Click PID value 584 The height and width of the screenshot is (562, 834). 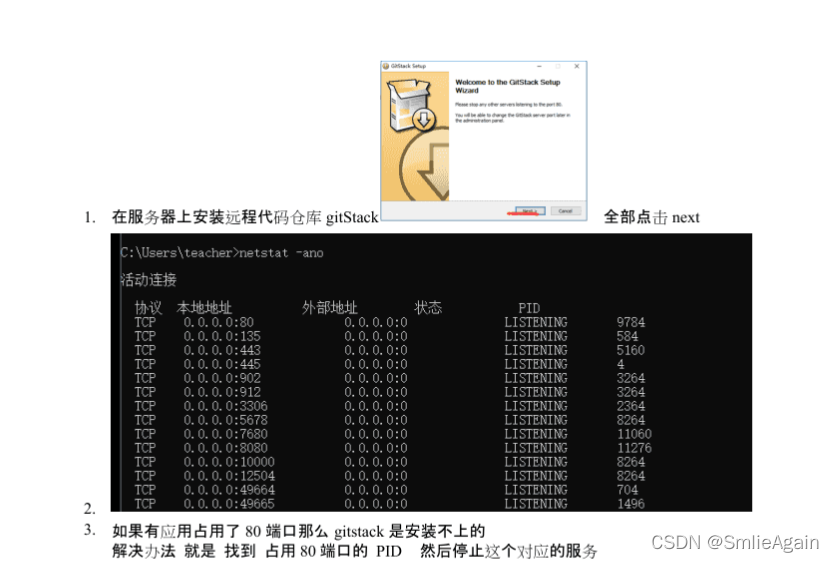(x=628, y=336)
